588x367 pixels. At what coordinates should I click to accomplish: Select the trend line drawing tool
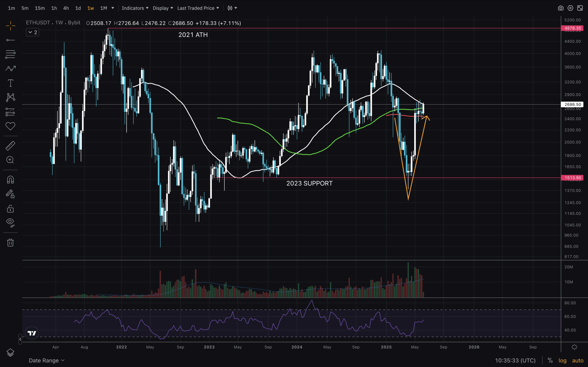tap(10, 40)
